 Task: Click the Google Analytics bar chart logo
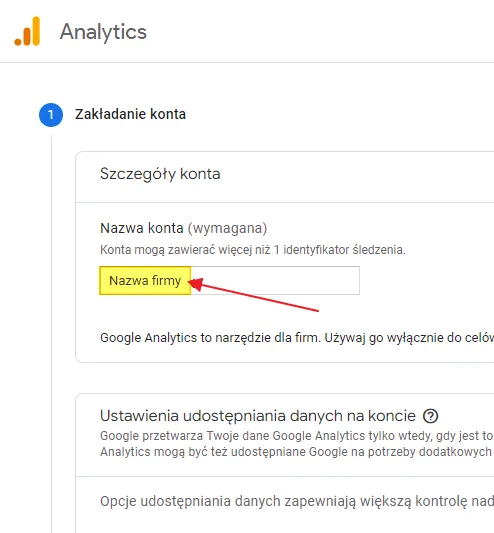(27, 31)
